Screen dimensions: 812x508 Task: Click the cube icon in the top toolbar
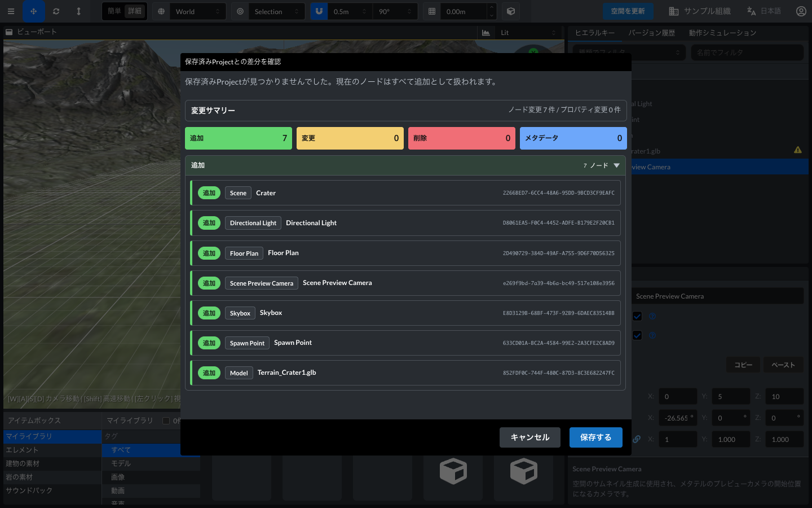click(x=511, y=11)
